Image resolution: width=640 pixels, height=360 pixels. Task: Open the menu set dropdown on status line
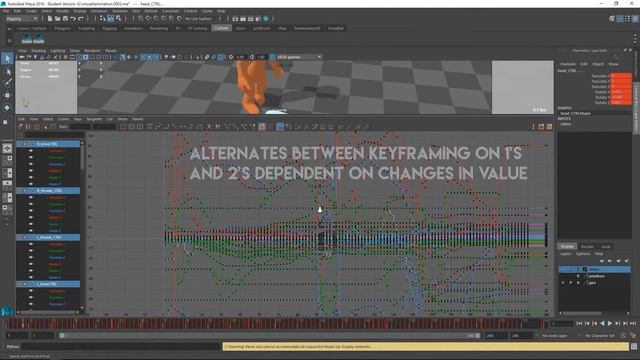(22, 18)
